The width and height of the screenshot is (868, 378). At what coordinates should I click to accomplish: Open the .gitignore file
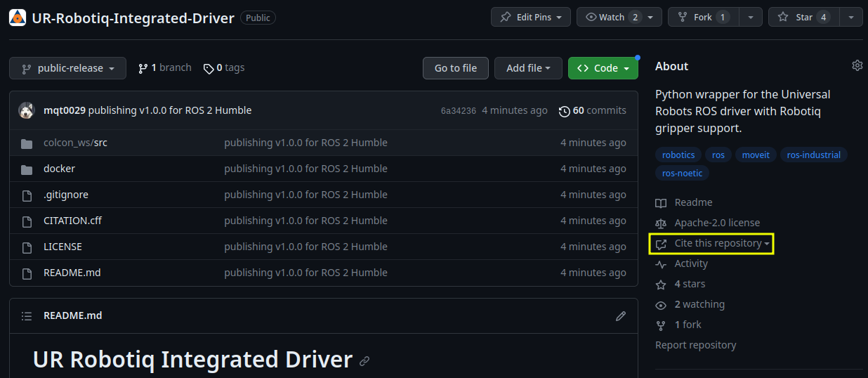66,195
